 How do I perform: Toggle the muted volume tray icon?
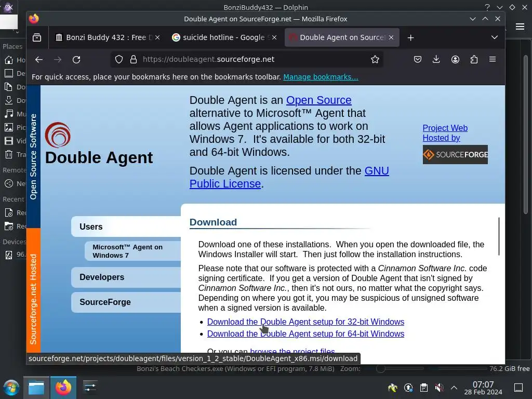[x=439, y=388]
